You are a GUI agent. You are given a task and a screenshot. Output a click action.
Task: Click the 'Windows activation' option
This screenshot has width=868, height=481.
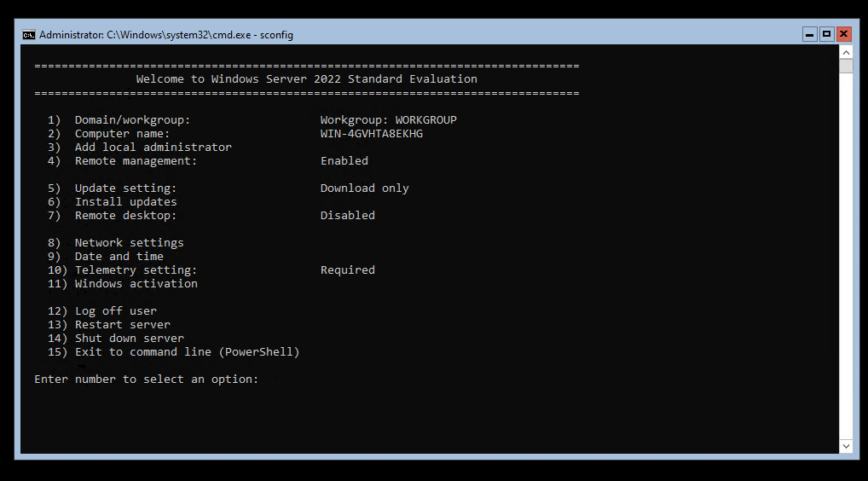[x=122, y=284]
